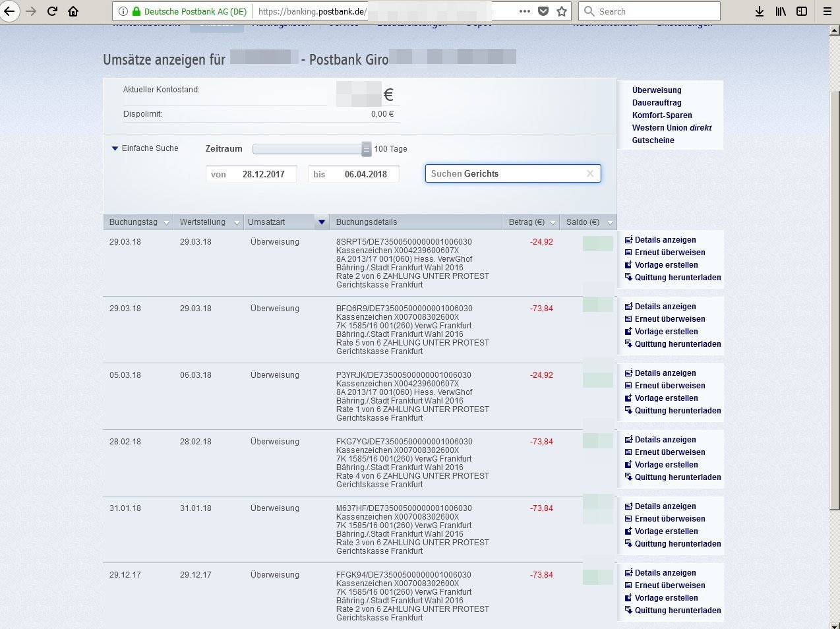840x629 pixels.
Task: Click Quittung herunterladen icon for 8SRPT5 transaction
Action: pyautogui.click(x=628, y=278)
